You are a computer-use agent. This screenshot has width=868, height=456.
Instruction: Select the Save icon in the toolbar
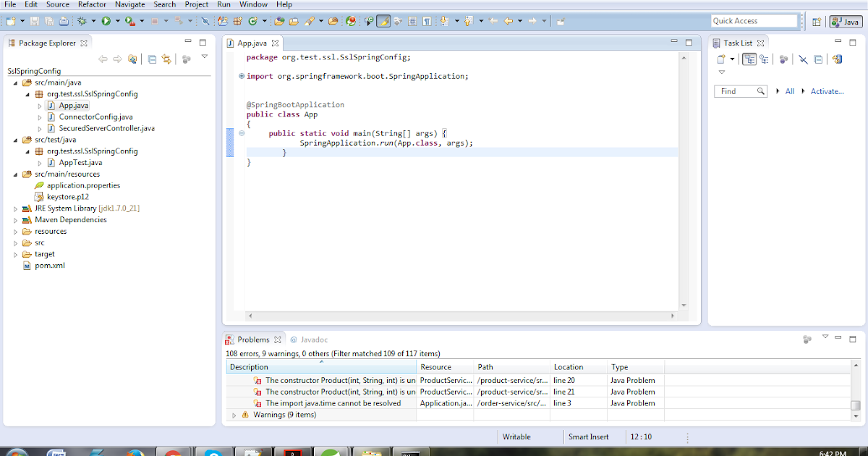34,21
